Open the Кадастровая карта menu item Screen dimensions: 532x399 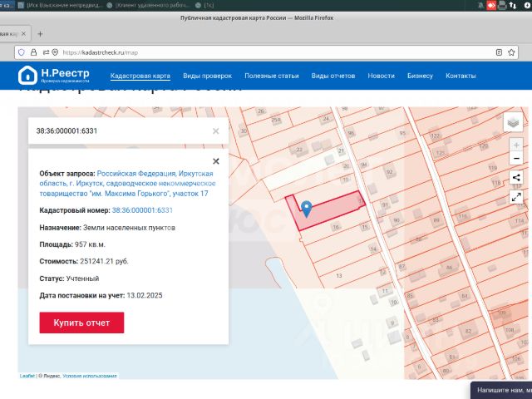pos(140,76)
